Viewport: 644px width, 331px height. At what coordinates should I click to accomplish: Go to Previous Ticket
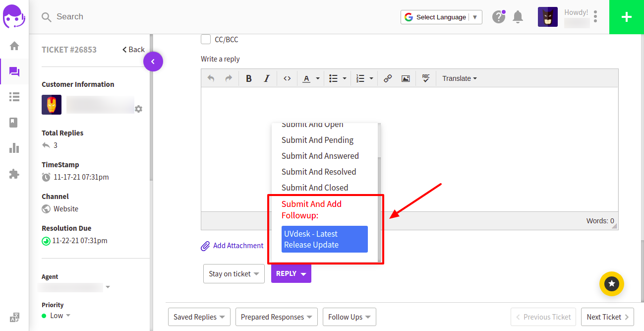pyautogui.click(x=543, y=317)
